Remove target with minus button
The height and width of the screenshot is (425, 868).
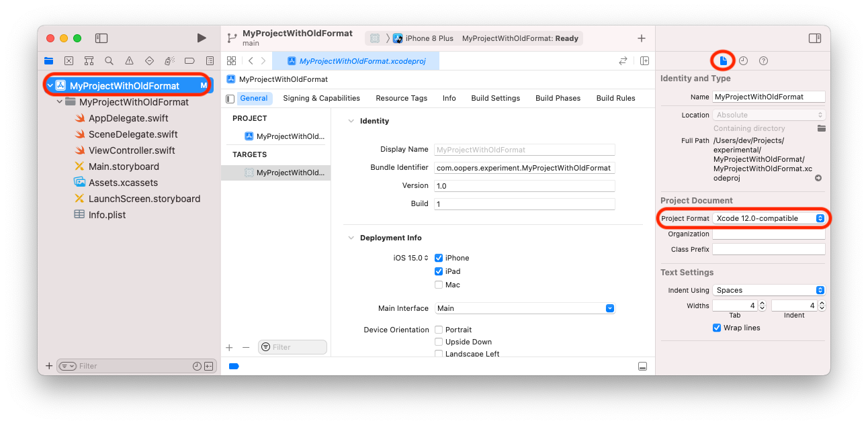[x=246, y=347]
